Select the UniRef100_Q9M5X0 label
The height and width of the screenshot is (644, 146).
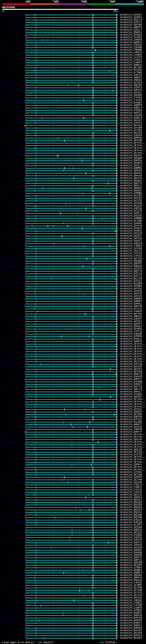pos(131,161)
